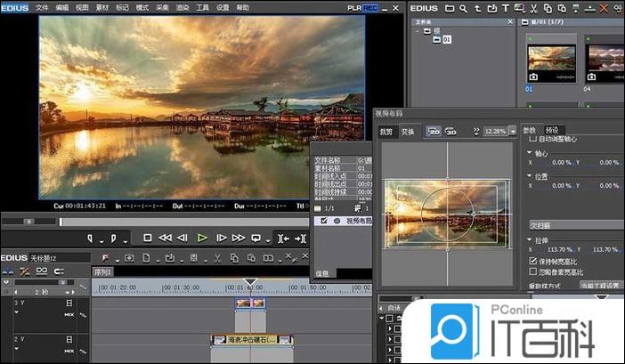Image resolution: width=625 pixels, height=364 pixels.
Task: Click the title 'T' icon in bin toolbar
Action: [x=507, y=8]
